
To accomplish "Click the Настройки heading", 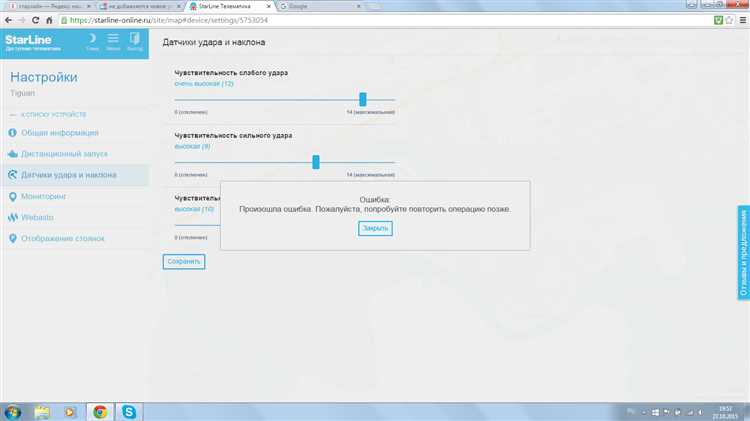I will coord(44,77).
